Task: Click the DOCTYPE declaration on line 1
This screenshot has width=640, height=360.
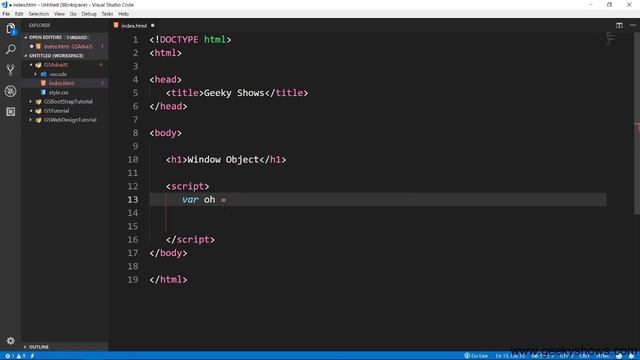Action: (190, 40)
